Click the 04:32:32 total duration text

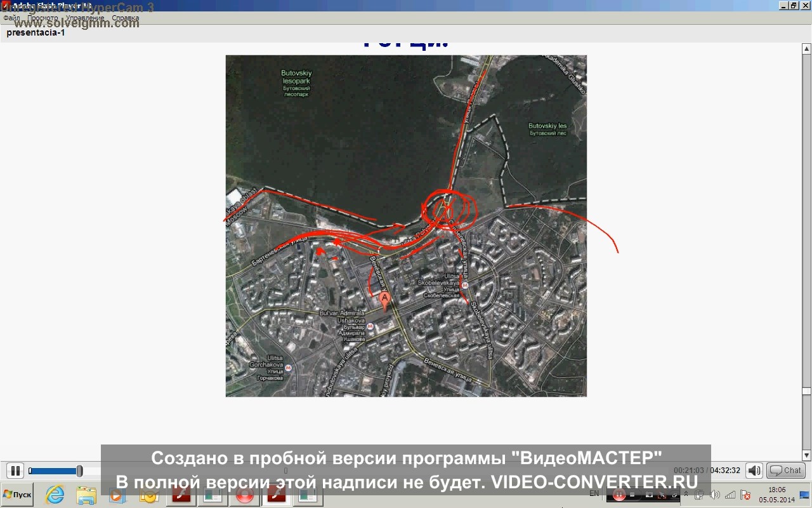(725, 471)
